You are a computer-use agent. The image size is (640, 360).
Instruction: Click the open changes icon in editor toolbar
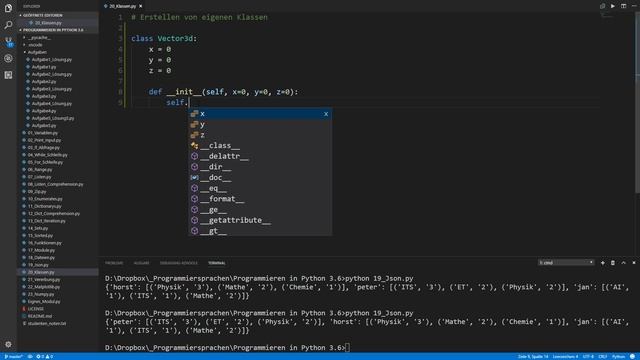point(602,6)
